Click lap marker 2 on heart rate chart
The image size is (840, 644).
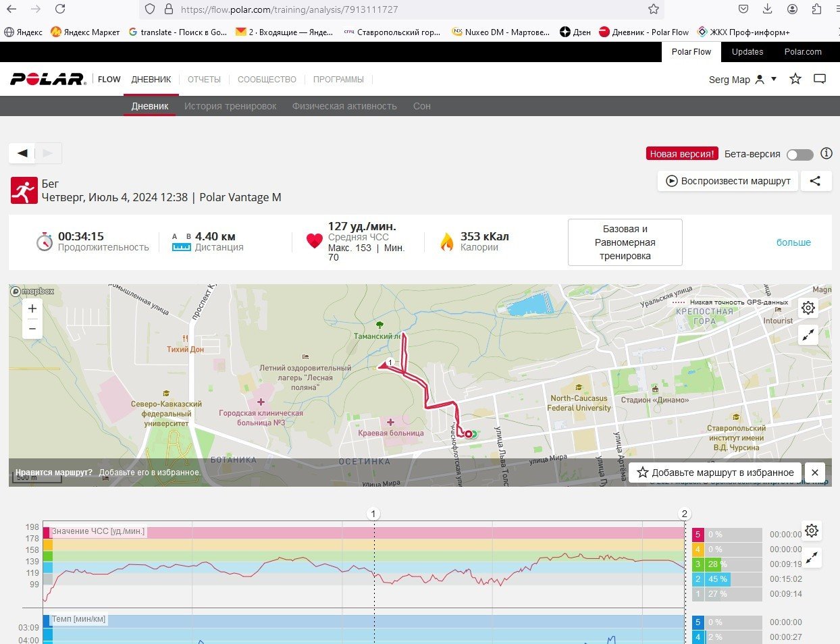click(684, 514)
